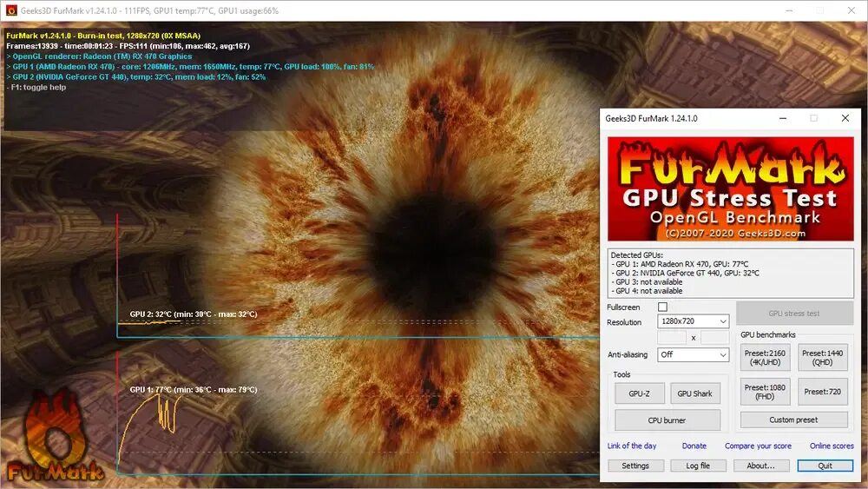
Task: Launch the GPU-Z tool
Action: pos(640,393)
